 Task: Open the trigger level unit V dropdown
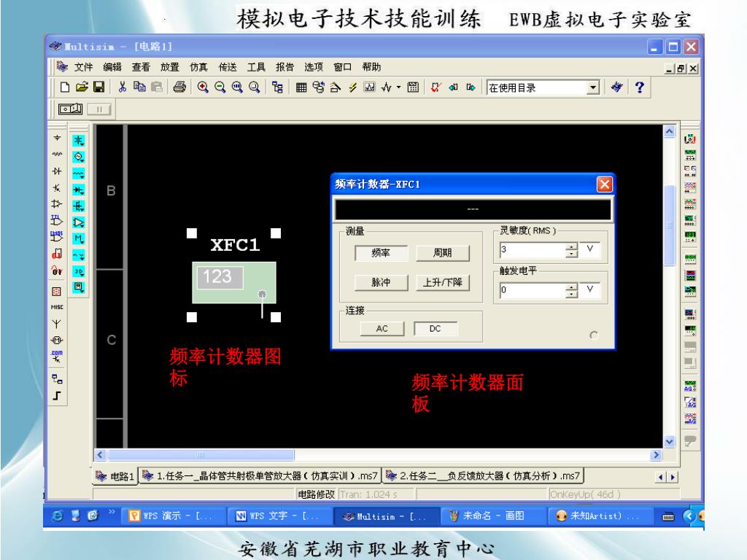coord(589,289)
